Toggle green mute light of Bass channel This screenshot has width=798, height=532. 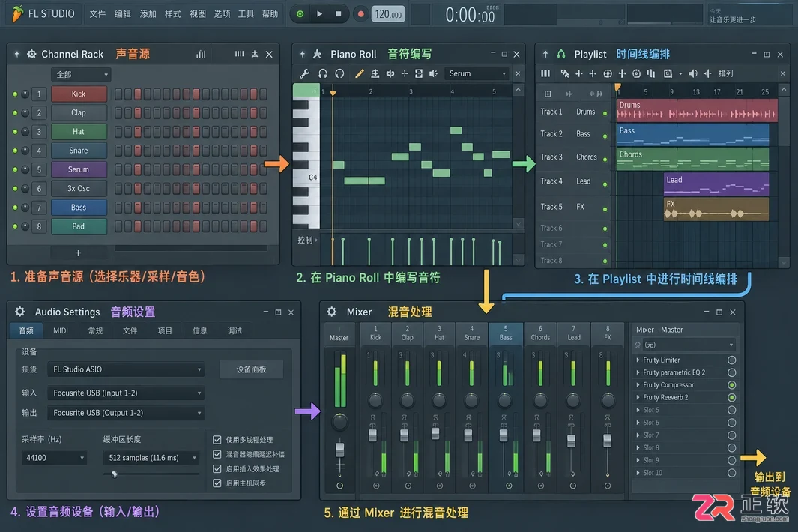tap(15, 208)
